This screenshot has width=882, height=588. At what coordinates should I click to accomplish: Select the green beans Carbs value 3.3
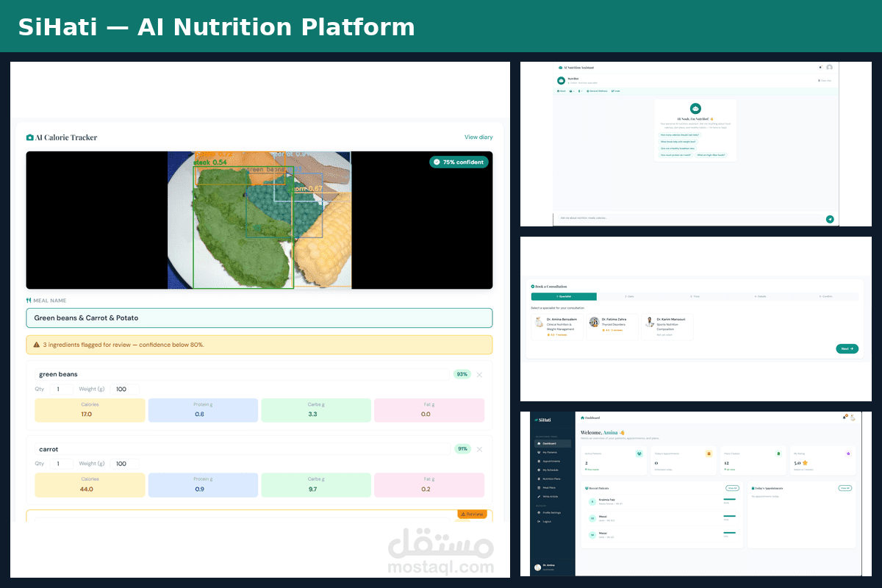point(312,415)
